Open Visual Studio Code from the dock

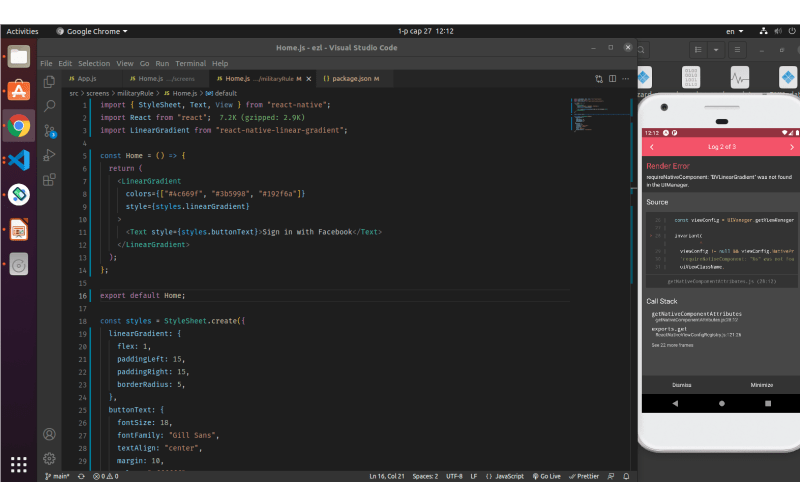19,160
